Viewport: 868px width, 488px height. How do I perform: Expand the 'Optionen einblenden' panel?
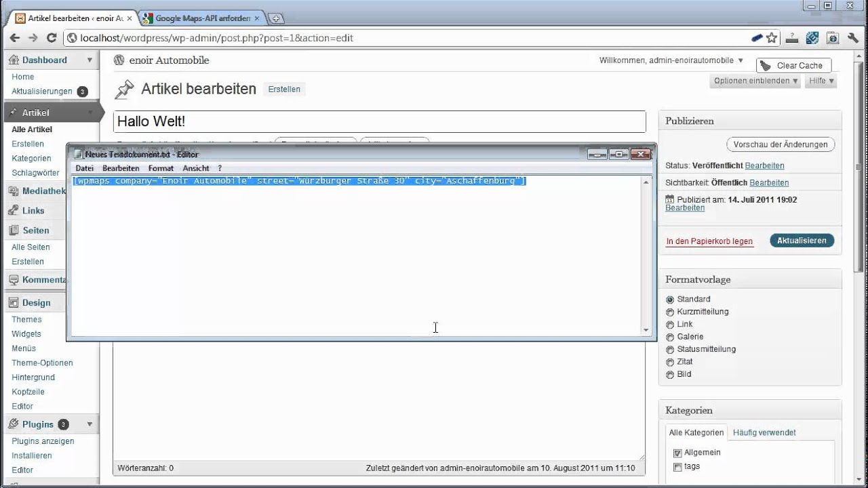(x=755, y=81)
